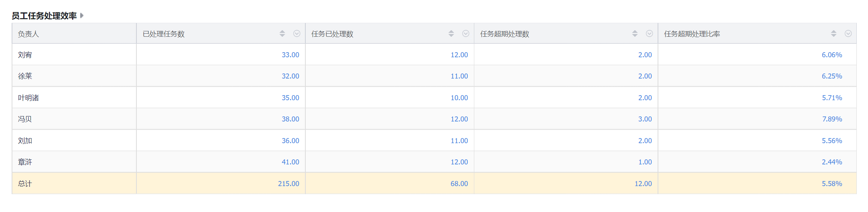This screenshot has height=212, width=868.
Task: Click the 3.00 value for 冯贝
Action: pos(645,119)
